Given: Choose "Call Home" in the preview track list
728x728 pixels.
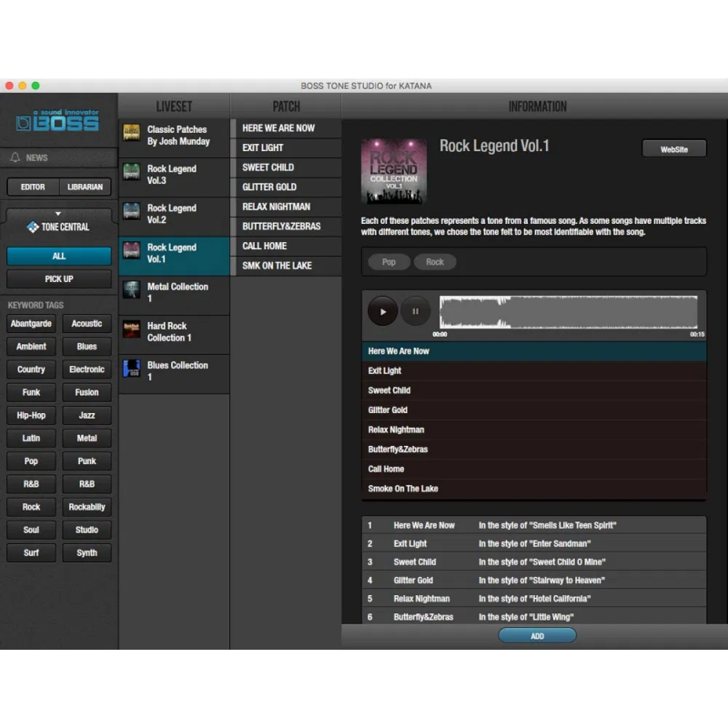Looking at the screenshot, I should click(534, 469).
